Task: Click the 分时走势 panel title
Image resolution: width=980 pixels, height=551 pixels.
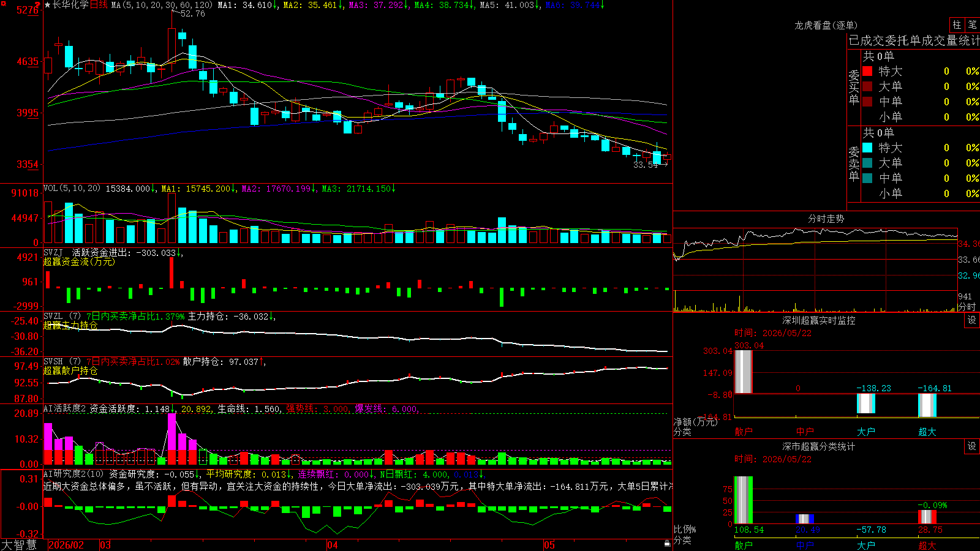Action: (826, 219)
